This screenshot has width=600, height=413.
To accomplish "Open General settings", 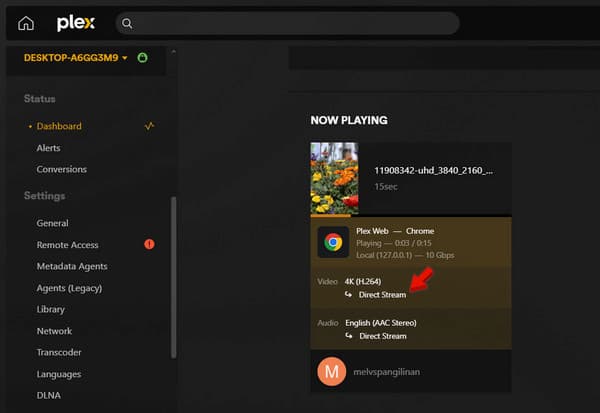I will pyautogui.click(x=52, y=223).
